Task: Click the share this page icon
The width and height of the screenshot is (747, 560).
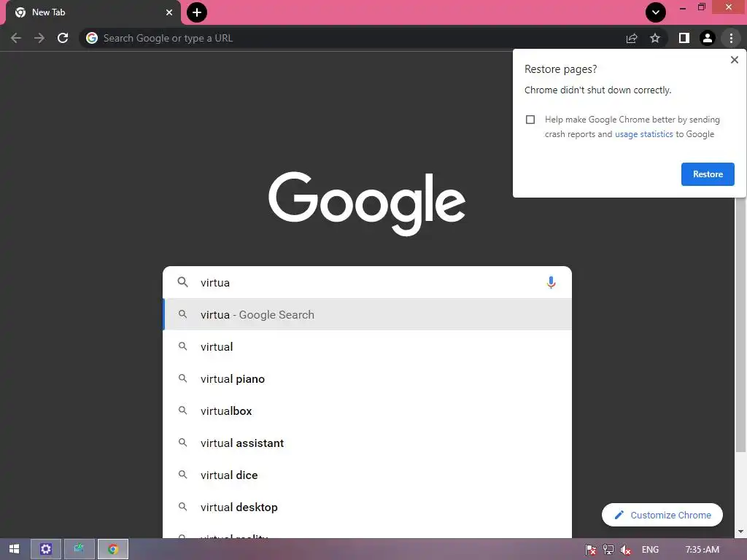Action: click(632, 38)
